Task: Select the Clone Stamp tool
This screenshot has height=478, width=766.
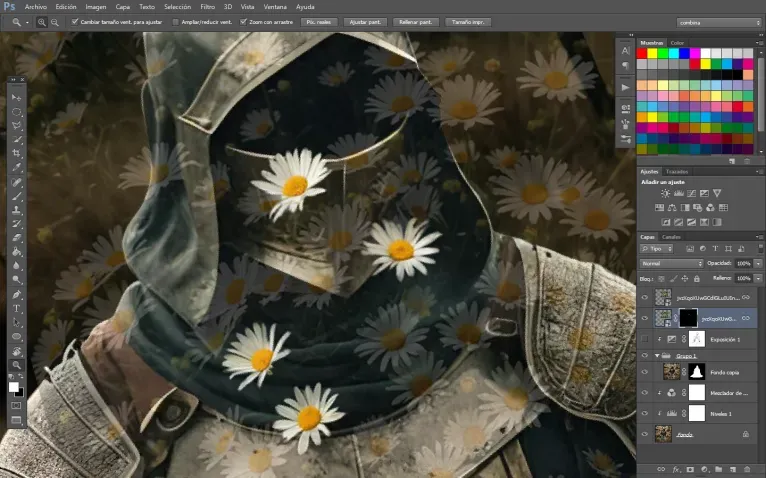Action: click(16, 210)
